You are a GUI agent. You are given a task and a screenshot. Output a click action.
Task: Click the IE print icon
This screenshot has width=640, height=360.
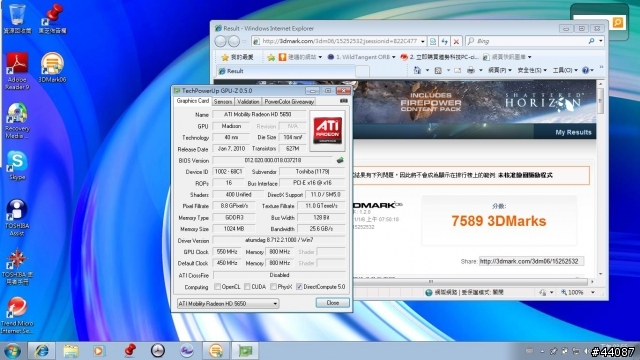pos(471,70)
